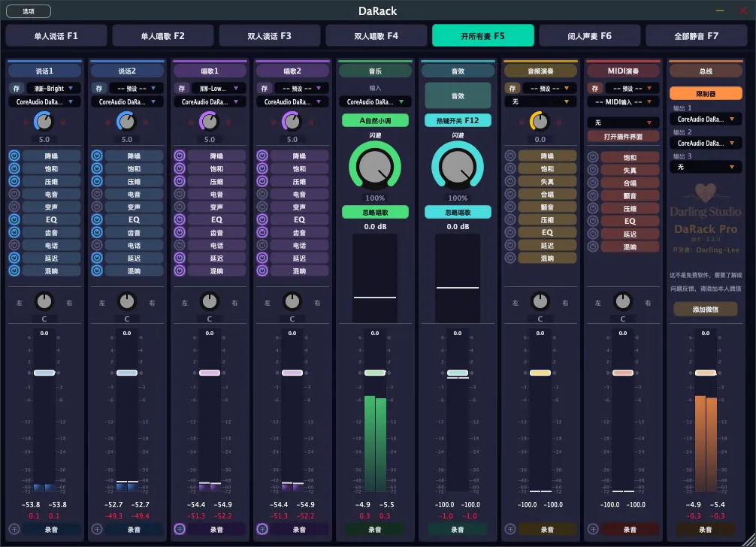Click the 音乐 闪避 knob
Screen dimensions: 756x547
(375, 168)
